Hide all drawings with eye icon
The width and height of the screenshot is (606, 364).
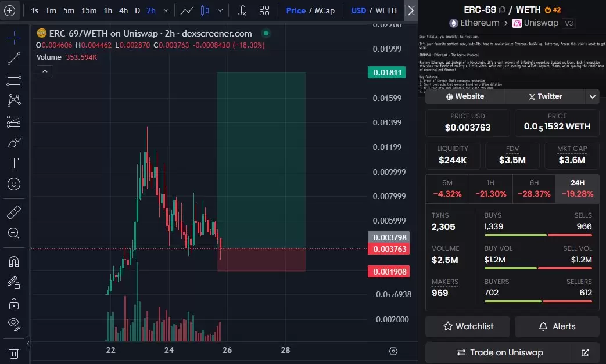pos(14,325)
